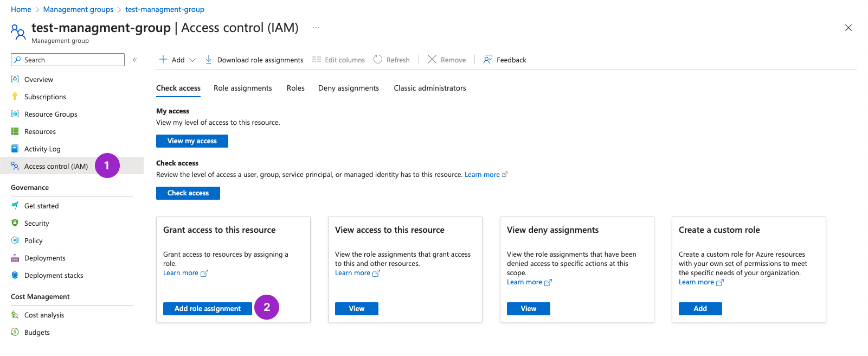Open the Roles tab

coord(295,88)
